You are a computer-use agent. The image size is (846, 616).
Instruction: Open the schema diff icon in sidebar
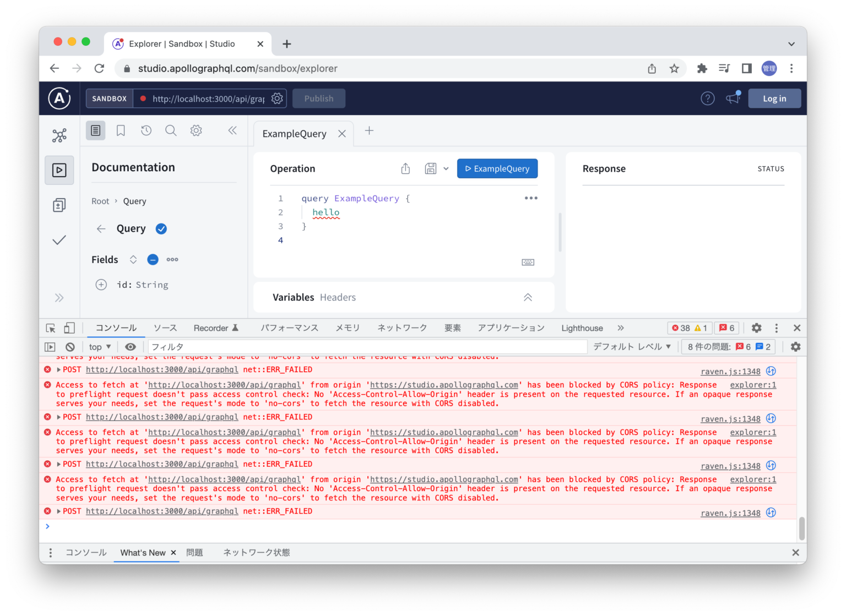tap(59, 205)
